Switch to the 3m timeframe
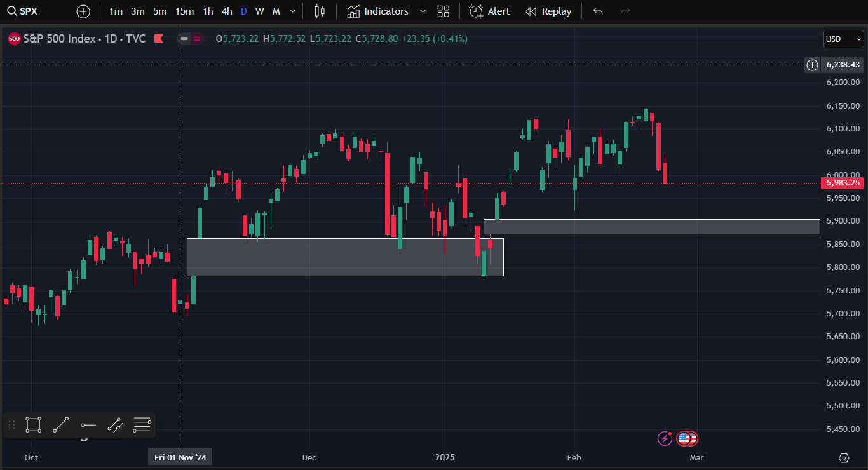This screenshot has width=868, height=470. 138,11
